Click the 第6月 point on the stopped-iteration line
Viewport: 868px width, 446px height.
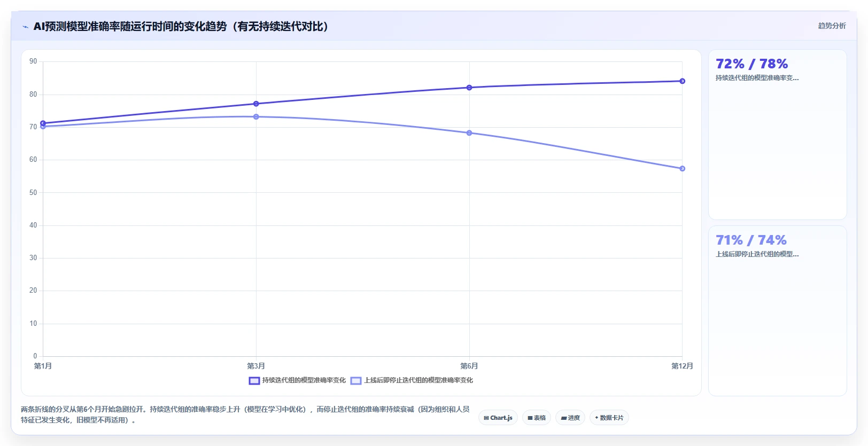click(x=469, y=133)
